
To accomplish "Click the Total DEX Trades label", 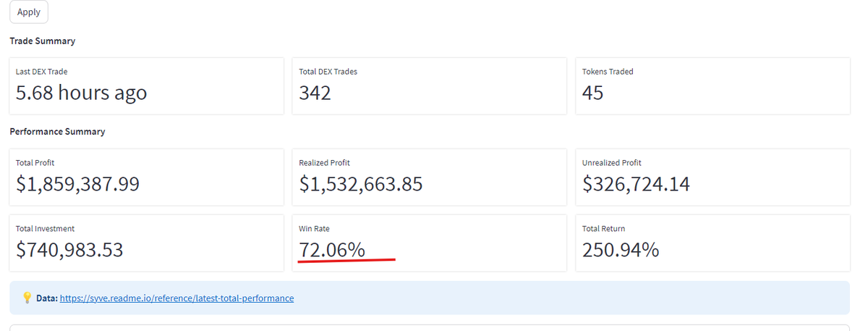I will pyautogui.click(x=328, y=72).
